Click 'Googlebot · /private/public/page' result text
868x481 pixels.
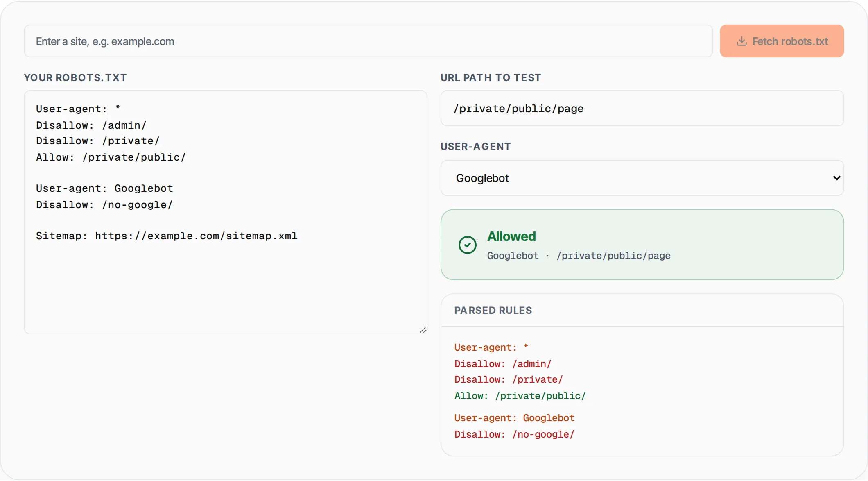pos(579,256)
